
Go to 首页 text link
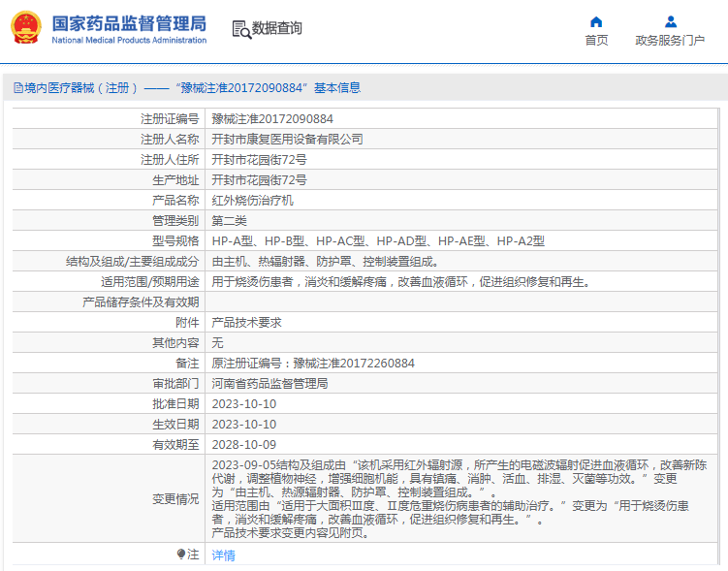point(596,41)
